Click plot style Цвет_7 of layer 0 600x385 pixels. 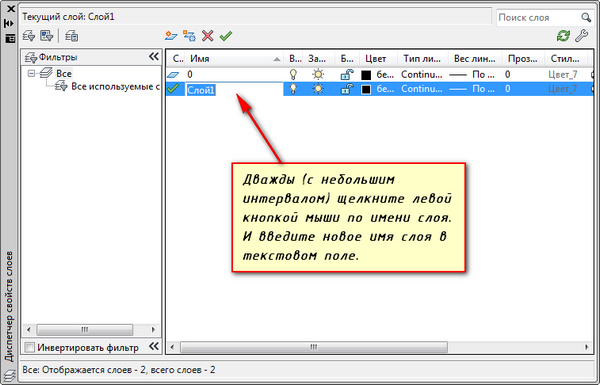tap(562, 74)
